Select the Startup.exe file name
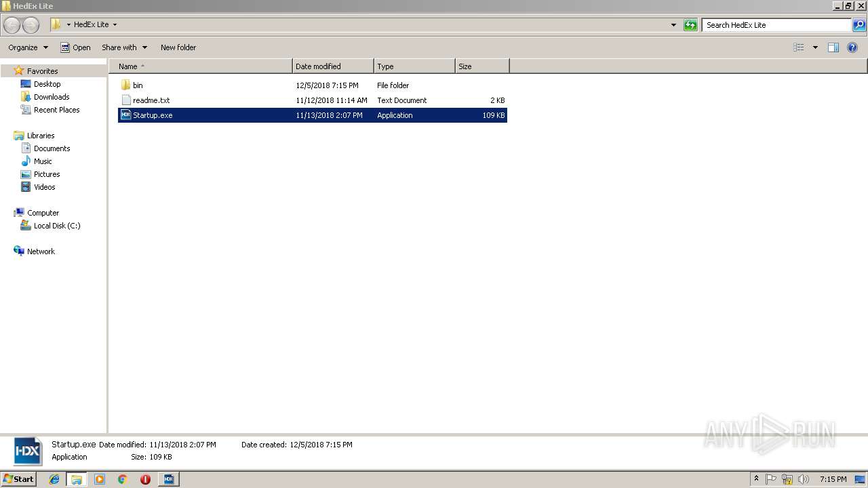The width and height of the screenshot is (868, 488). tap(153, 115)
